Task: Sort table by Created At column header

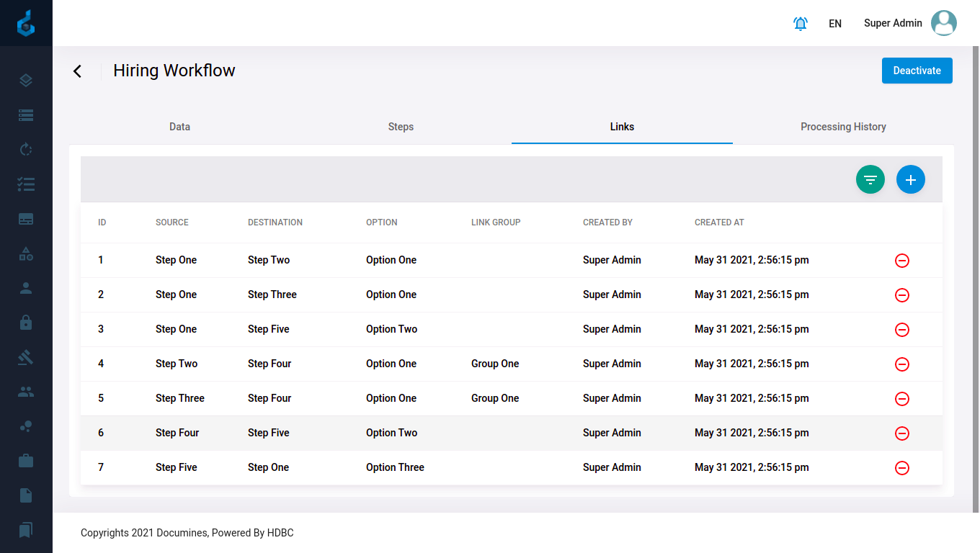Action: 718,222
